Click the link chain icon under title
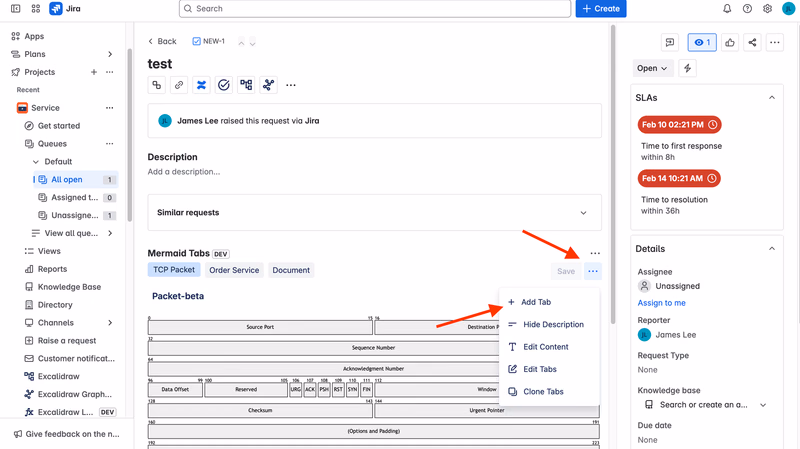800x449 pixels. tap(179, 85)
